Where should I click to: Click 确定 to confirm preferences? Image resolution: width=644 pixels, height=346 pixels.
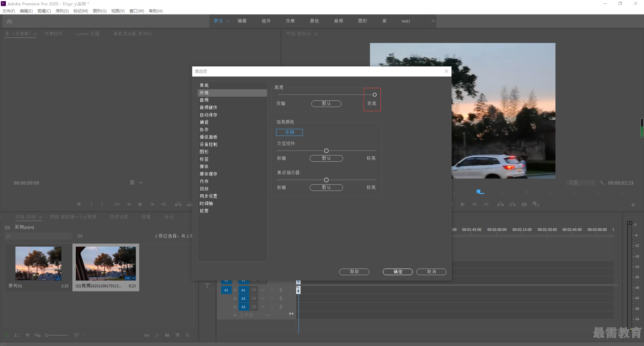pos(398,272)
